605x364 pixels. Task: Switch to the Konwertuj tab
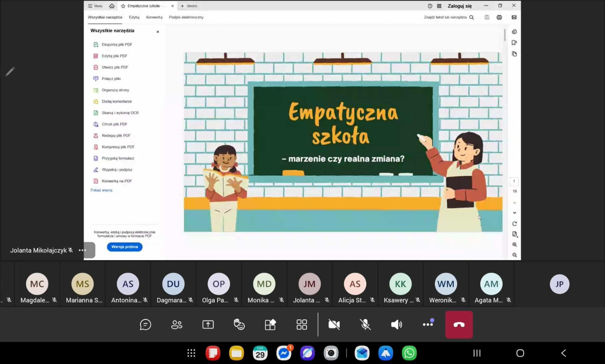[x=154, y=17]
